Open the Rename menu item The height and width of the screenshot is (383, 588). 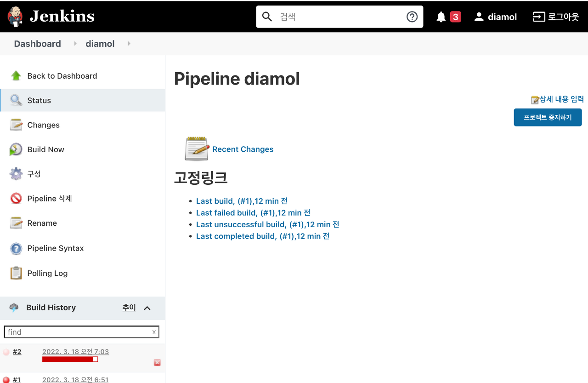pos(42,223)
